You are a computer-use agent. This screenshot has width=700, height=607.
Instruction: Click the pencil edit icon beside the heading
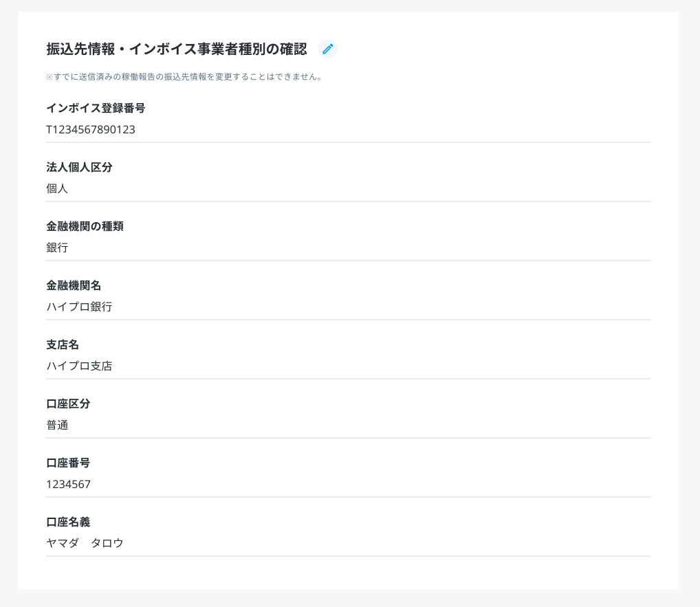click(328, 49)
